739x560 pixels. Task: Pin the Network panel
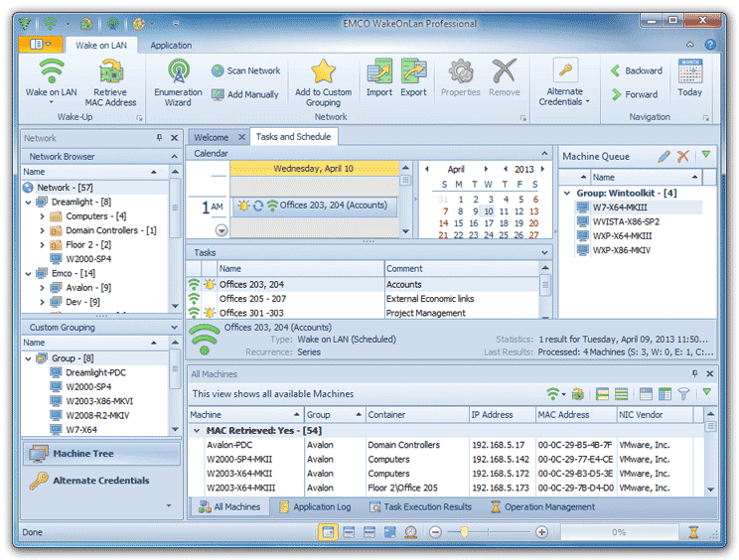tap(159, 138)
